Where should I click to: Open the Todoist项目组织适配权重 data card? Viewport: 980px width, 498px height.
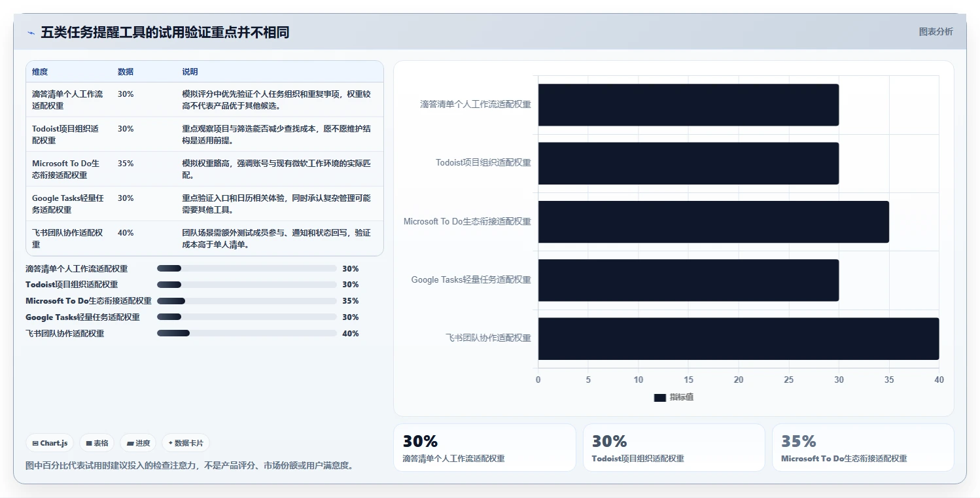pyautogui.click(x=674, y=448)
